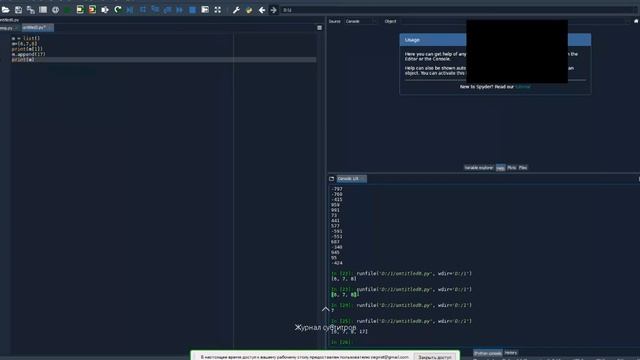640x360 pixels.
Task: Click the Help pane home icon
Action: pos(636,21)
